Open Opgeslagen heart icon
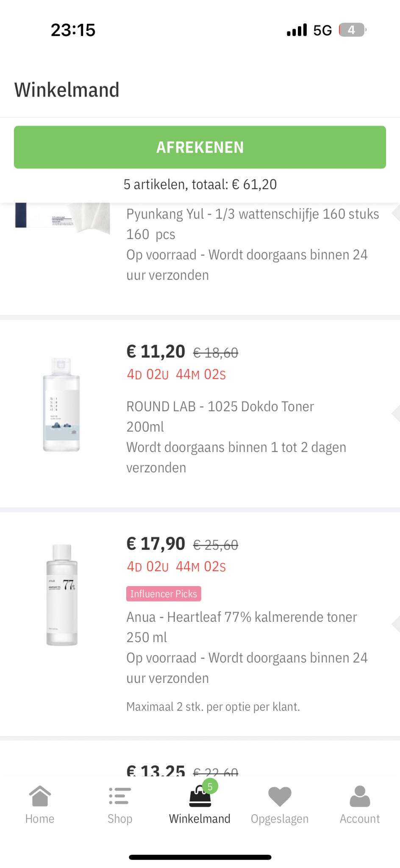Screen dimensions: 400x868 click(280, 796)
